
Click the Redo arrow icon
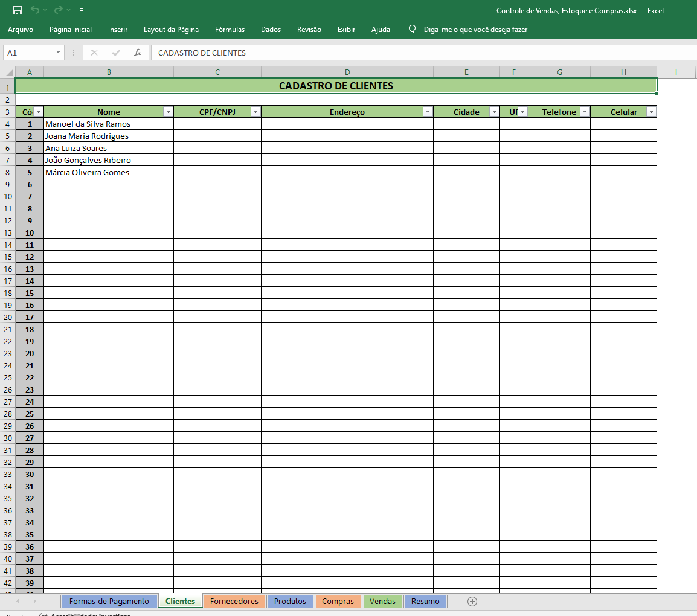tap(59, 10)
